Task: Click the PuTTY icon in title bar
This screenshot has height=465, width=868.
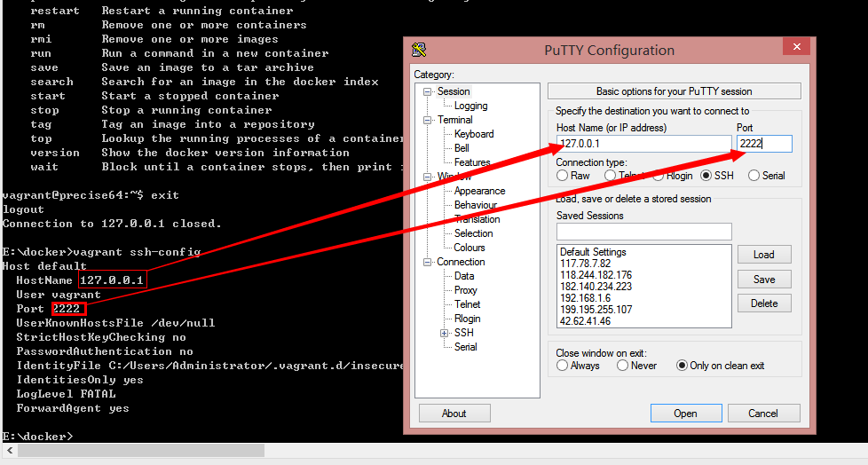Action: pyautogui.click(x=419, y=50)
